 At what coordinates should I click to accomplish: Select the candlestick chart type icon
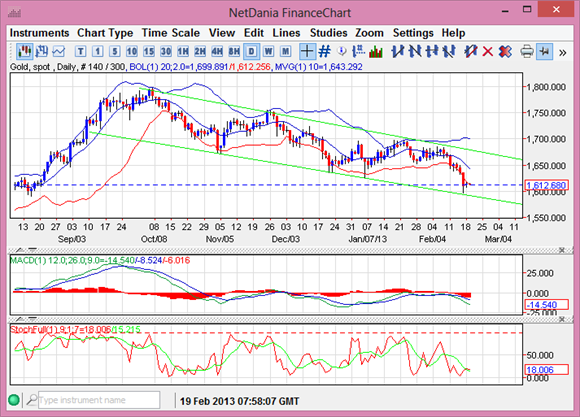click(x=24, y=51)
